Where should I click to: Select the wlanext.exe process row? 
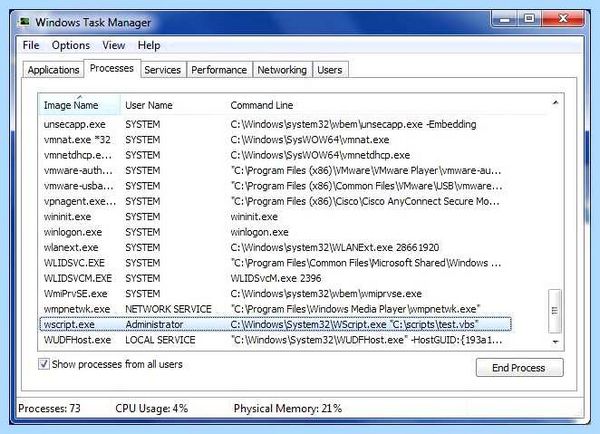click(x=275, y=248)
